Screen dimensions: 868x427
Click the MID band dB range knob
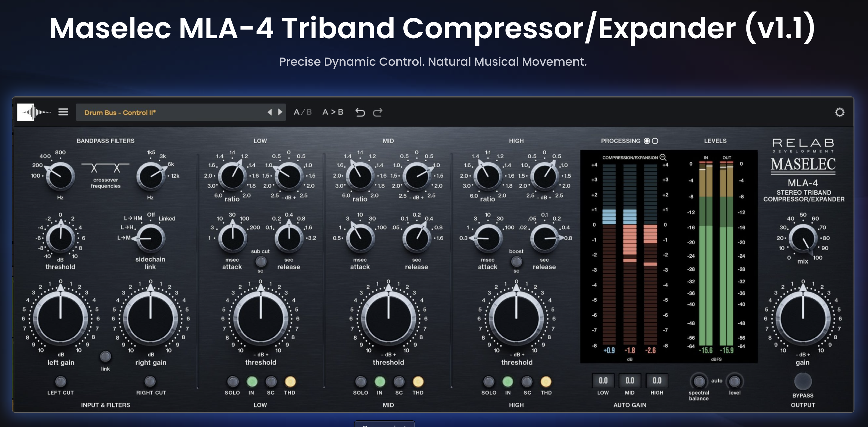[417, 176]
